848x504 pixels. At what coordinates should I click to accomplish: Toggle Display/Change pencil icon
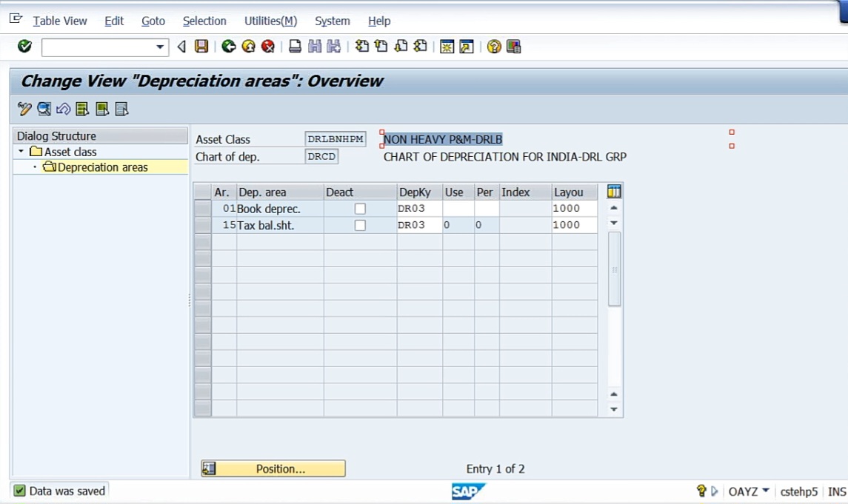tap(24, 109)
